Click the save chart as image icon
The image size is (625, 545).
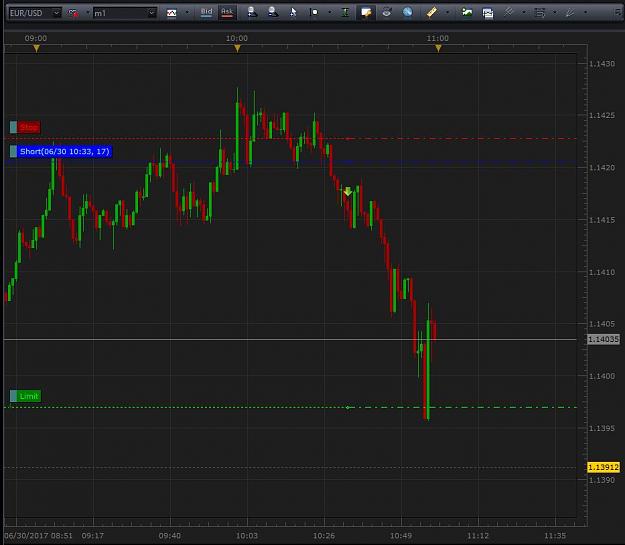pyautogui.click(x=467, y=12)
